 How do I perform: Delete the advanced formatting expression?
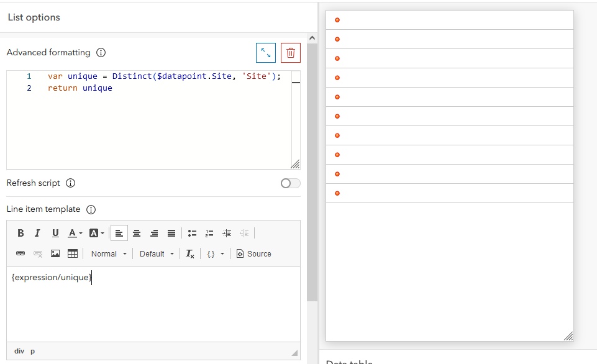pos(291,53)
